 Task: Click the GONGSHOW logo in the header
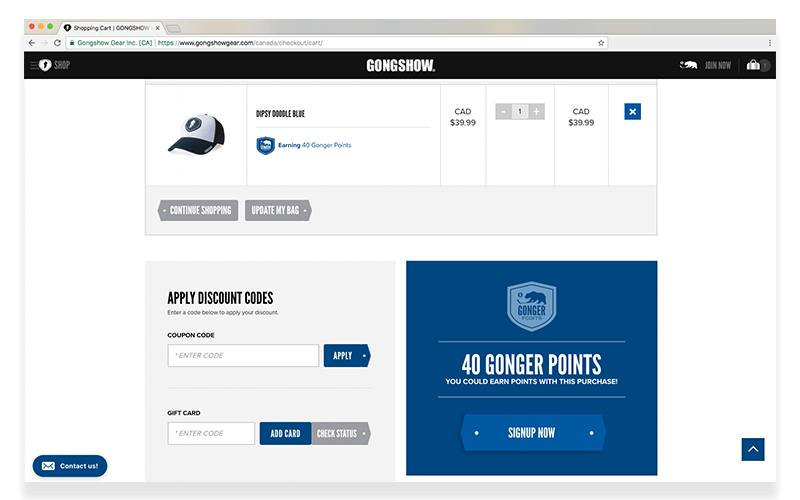click(401, 65)
